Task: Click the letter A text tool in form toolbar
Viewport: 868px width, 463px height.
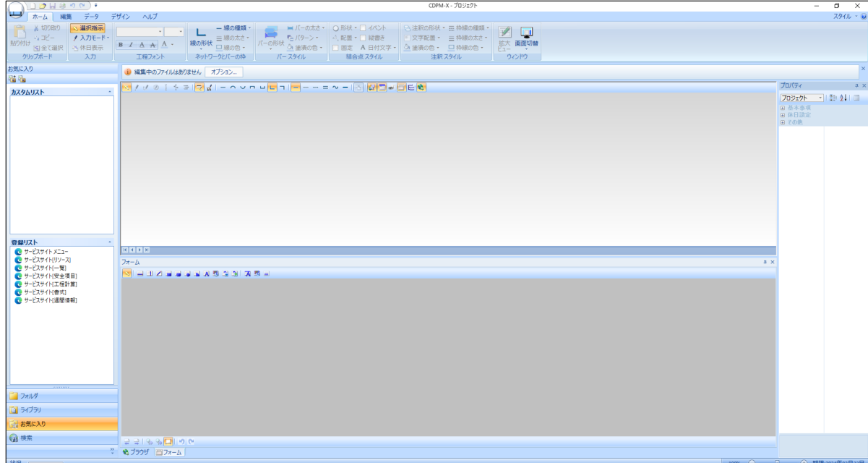Action: (206, 273)
